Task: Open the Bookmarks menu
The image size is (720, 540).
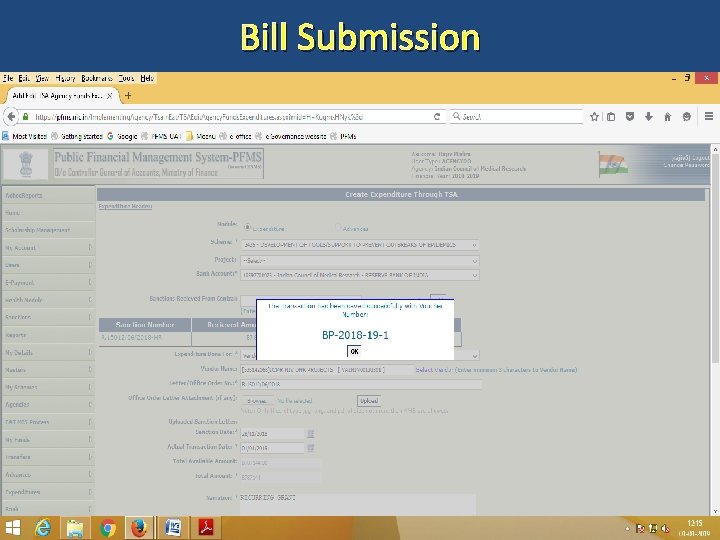Action: pos(97,78)
